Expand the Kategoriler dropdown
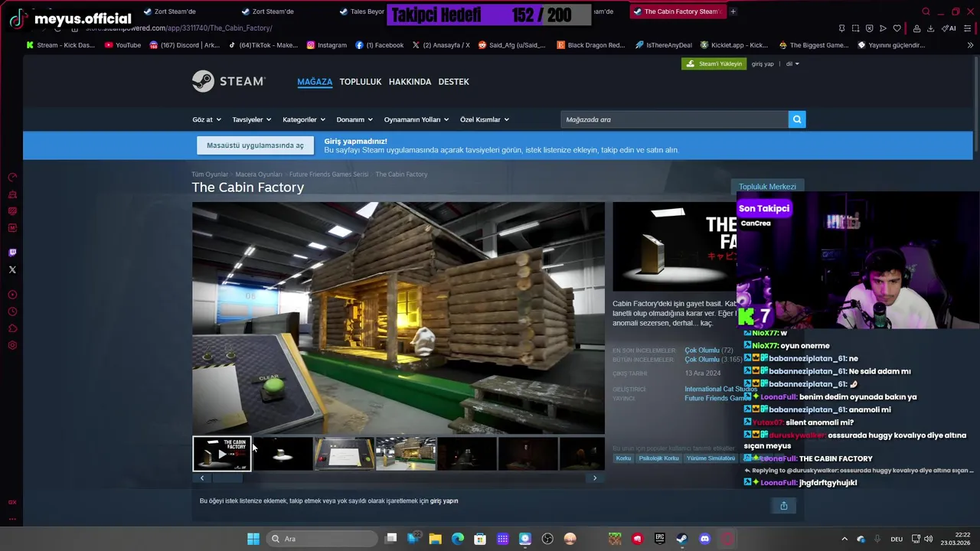Image resolution: width=980 pixels, height=551 pixels. pyautogui.click(x=304, y=119)
